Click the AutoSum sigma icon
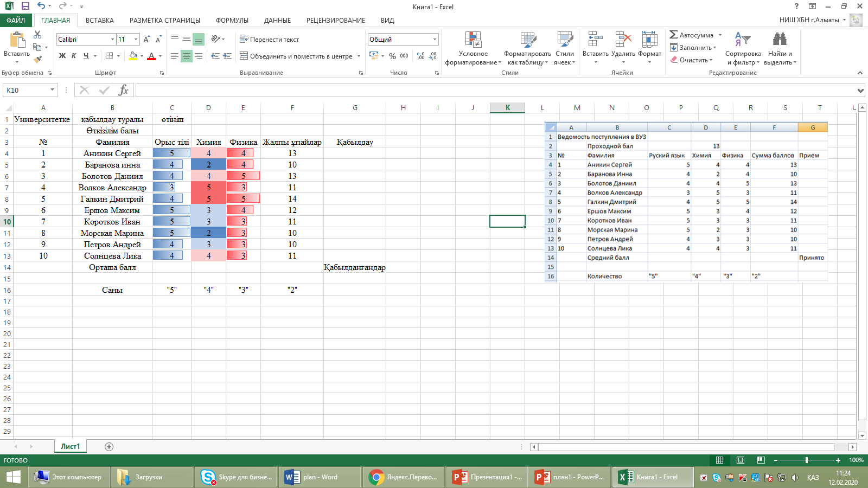 [x=674, y=35]
